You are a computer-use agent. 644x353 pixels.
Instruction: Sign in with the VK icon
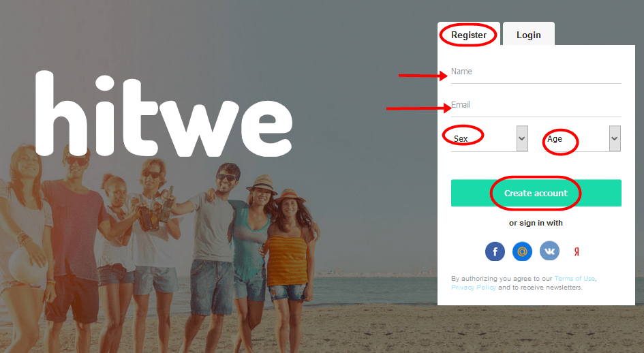click(x=549, y=251)
